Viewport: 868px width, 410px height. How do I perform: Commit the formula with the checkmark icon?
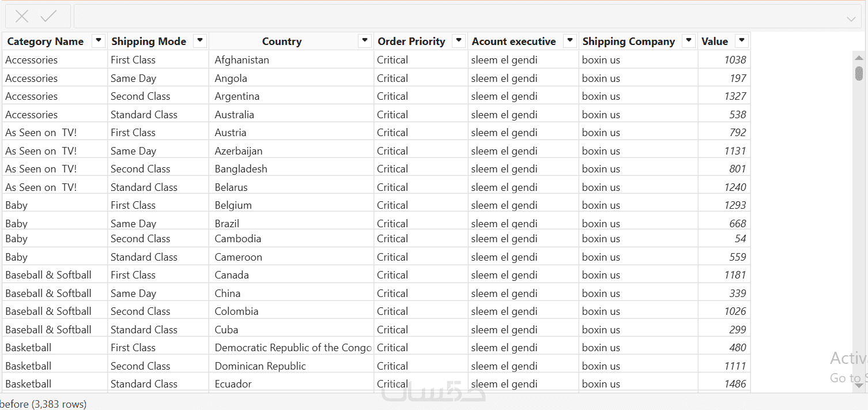[x=49, y=17]
